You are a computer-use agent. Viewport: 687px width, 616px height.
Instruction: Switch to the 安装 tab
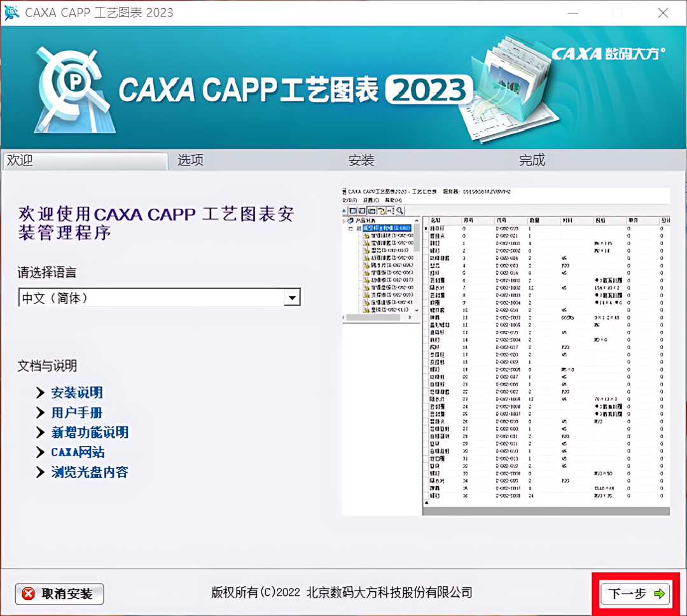click(x=361, y=160)
